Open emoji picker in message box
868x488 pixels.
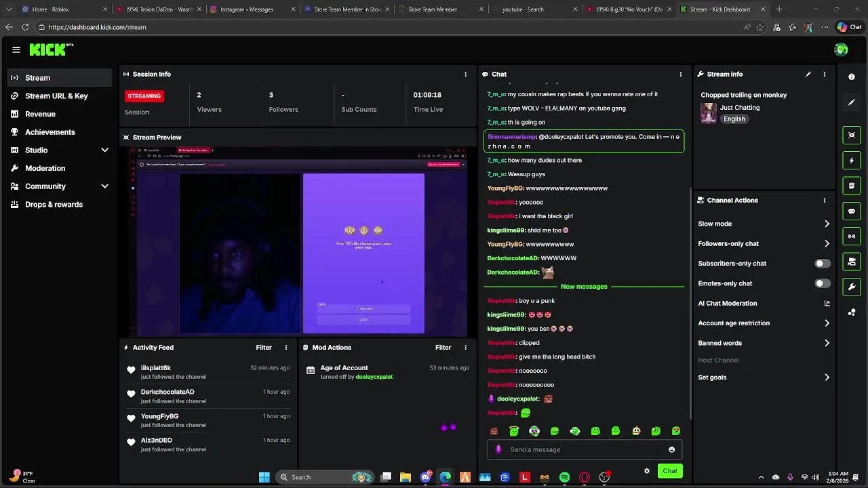(671, 449)
